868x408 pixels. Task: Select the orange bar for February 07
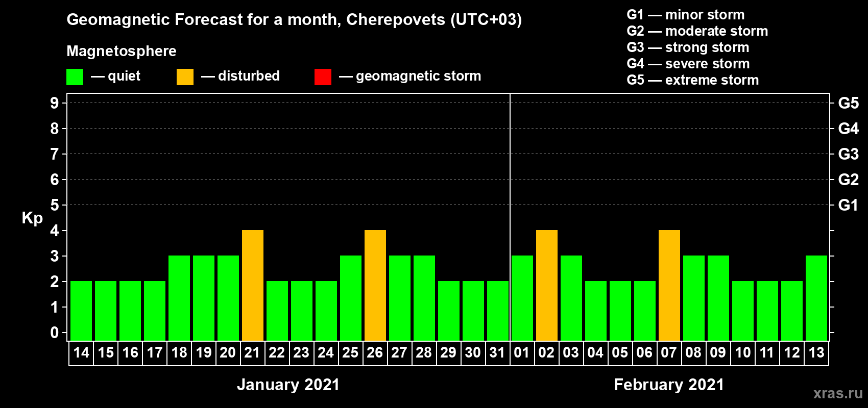[x=669, y=285]
